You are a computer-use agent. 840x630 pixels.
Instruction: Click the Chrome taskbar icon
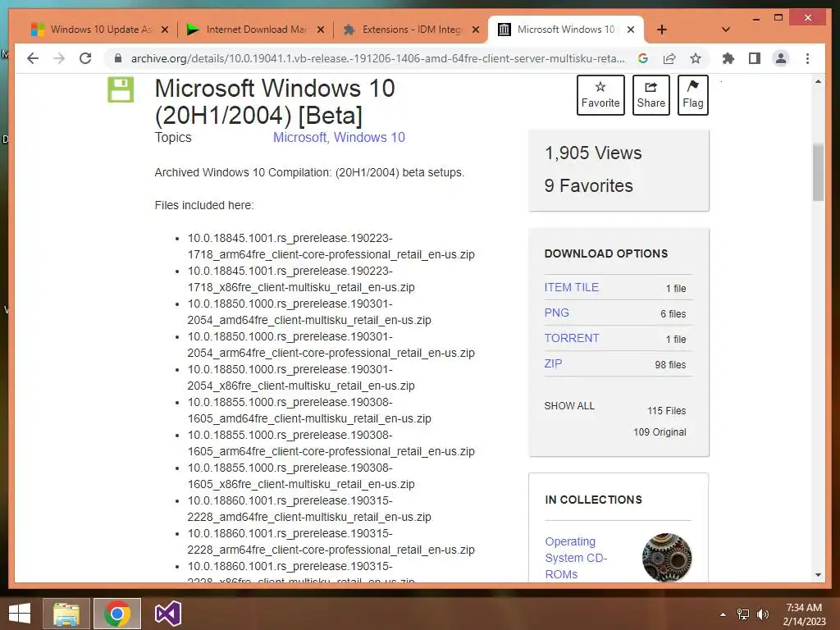click(116, 614)
